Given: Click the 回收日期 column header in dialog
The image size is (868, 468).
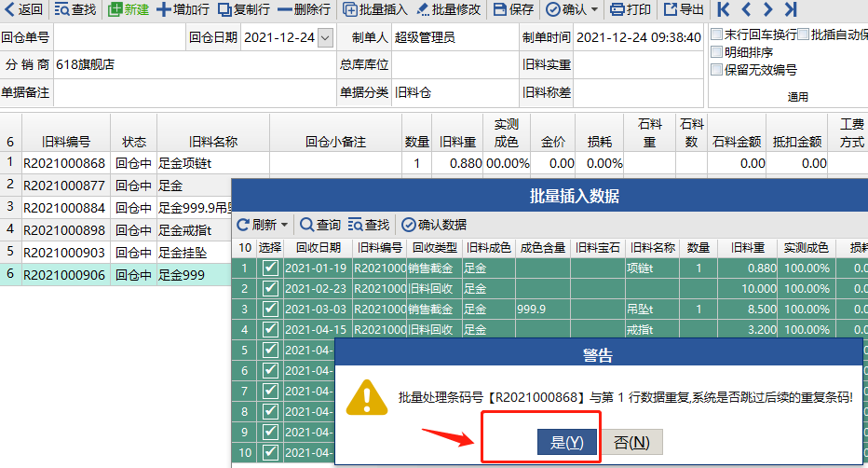Looking at the screenshot, I should (319, 248).
